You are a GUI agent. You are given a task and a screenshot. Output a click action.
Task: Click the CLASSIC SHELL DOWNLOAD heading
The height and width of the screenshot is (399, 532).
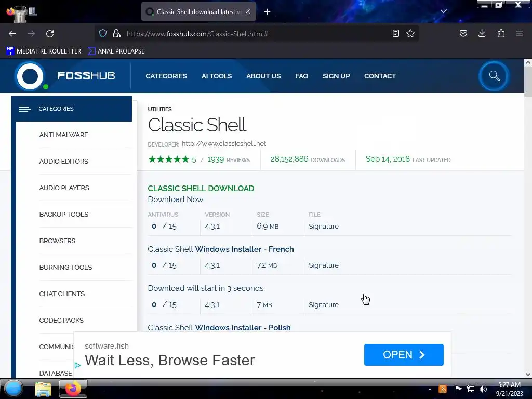[x=201, y=188]
